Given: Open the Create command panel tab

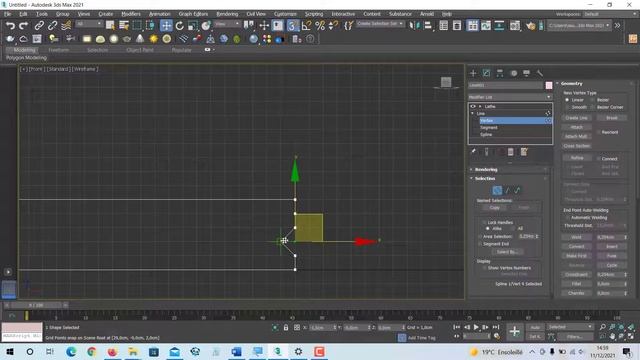Looking at the screenshot, I should pos(473,73).
